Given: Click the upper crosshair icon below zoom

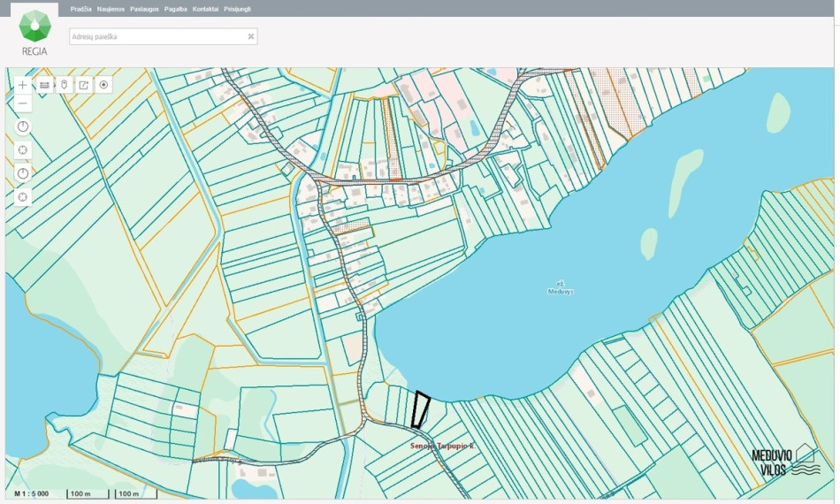Looking at the screenshot, I should pyautogui.click(x=22, y=150).
